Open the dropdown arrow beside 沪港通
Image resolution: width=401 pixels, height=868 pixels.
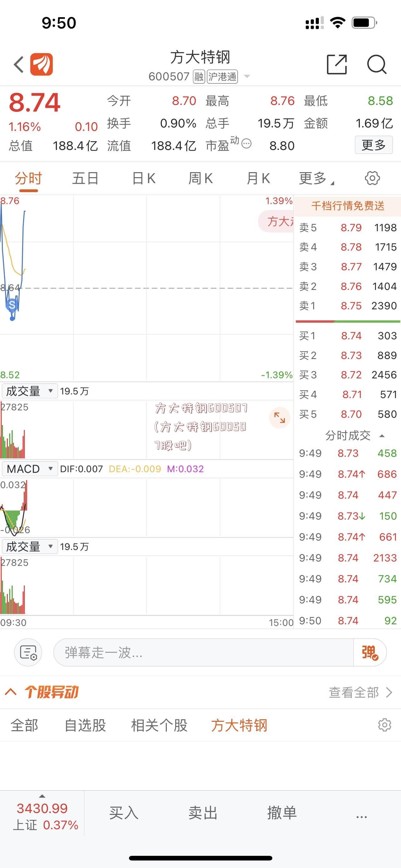pos(247,77)
